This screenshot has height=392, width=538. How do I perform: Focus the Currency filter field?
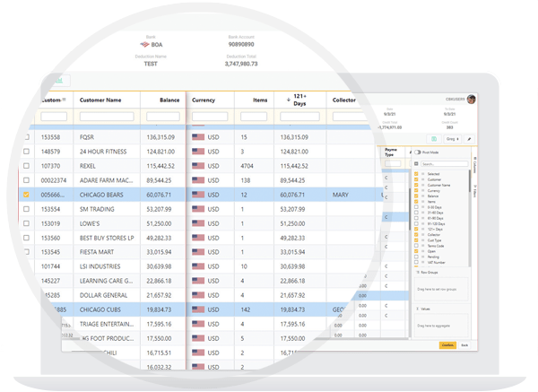pyautogui.click(x=210, y=117)
